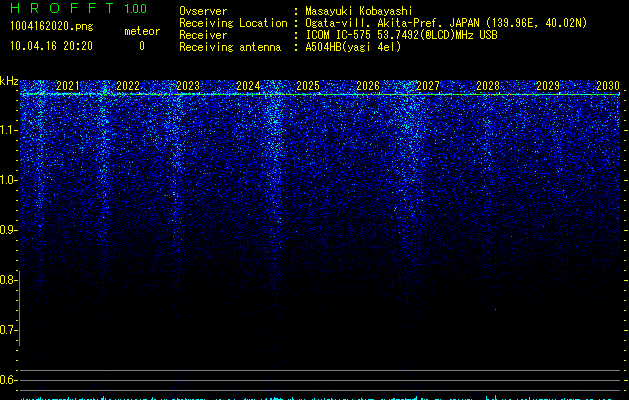Image resolution: width=629 pixels, height=400 pixels.
Task: Click the Ogata-vill. Akita-Pref. JAPAN location text
Action: 446,23
